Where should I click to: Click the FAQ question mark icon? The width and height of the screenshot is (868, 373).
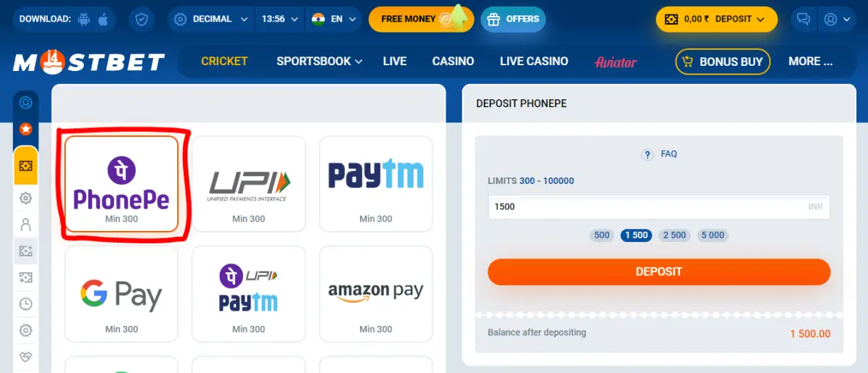tap(647, 154)
